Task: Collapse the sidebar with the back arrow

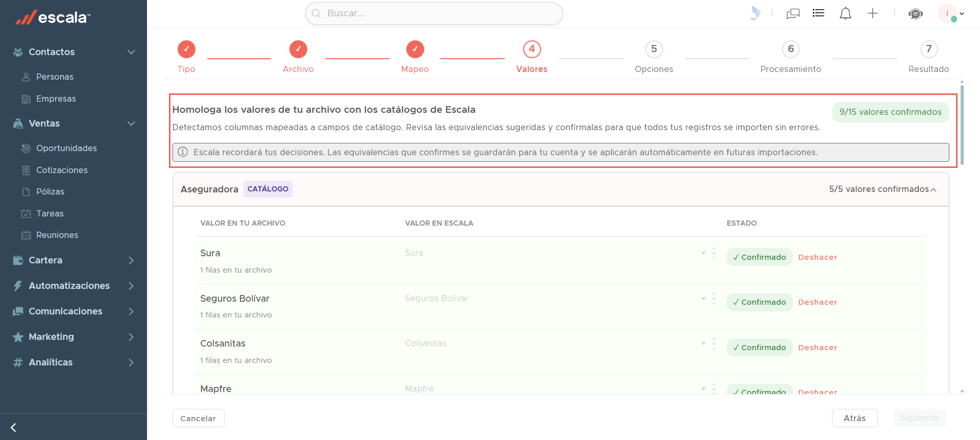Action: coord(14,427)
